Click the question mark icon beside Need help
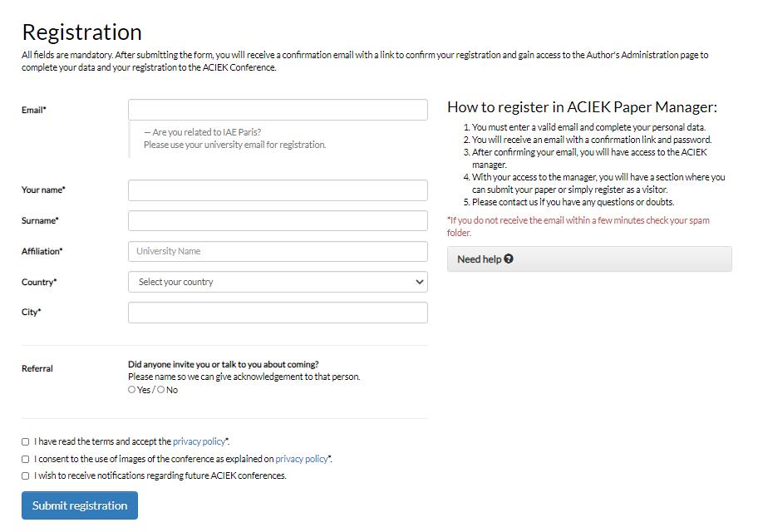Screen dimensions: 763x532 (509, 259)
